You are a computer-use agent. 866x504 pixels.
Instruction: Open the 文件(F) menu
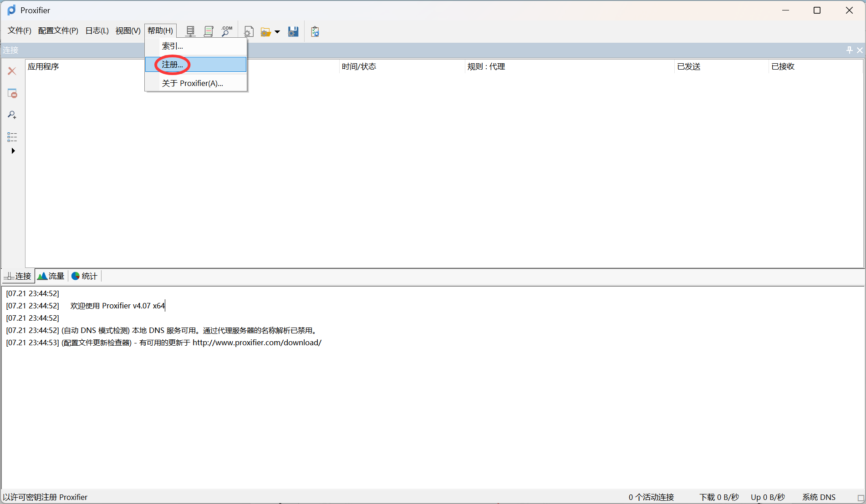[20, 30]
